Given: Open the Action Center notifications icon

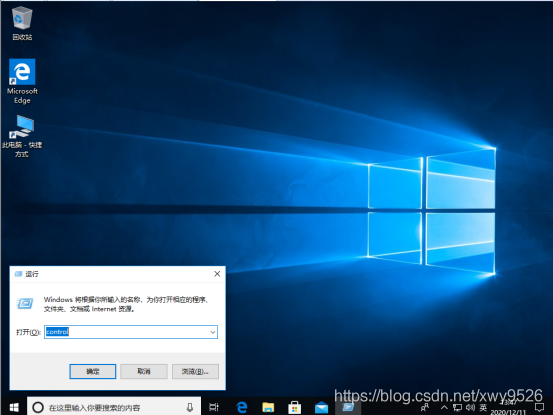Looking at the screenshot, I should pyautogui.click(x=539, y=408).
